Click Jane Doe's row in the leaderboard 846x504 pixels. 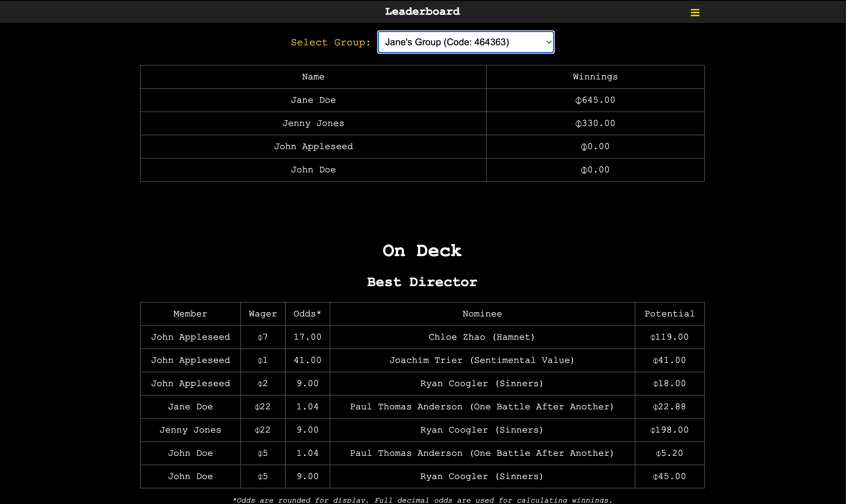pyautogui.click(x=313, y=100)
